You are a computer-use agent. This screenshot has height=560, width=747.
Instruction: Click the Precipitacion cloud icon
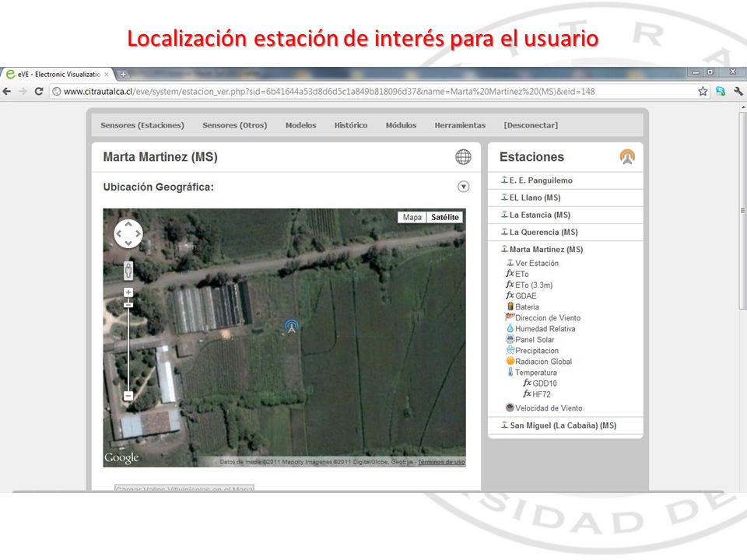tap(510, 350)
